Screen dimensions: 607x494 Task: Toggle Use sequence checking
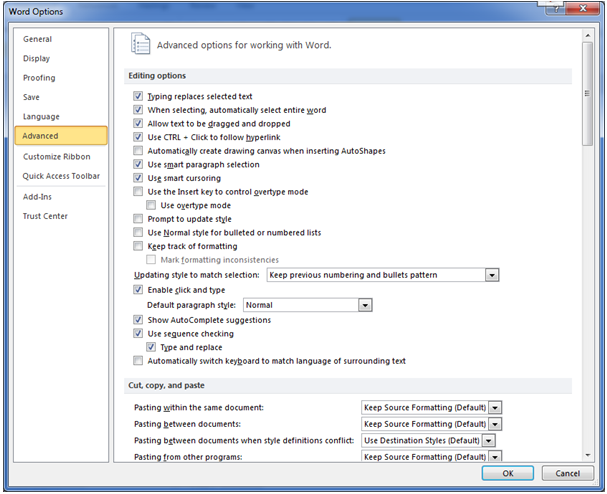point(138,333)
